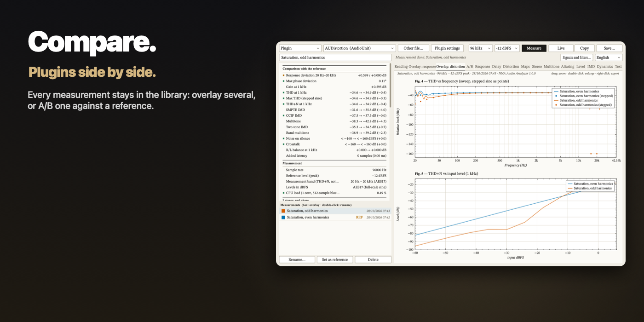644x322 pixels.
Task: Open the IMD tab
Action: tap(591, 67)
